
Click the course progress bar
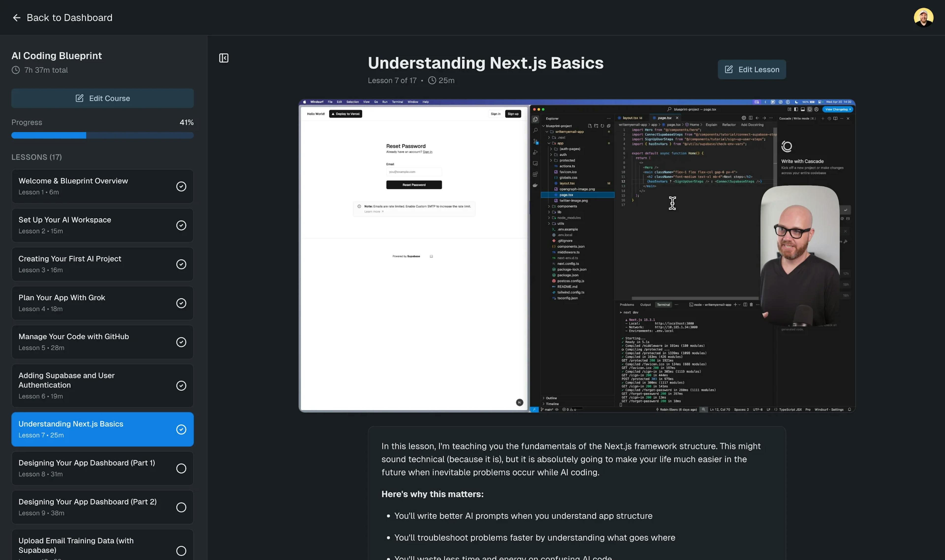click(102, 135)
